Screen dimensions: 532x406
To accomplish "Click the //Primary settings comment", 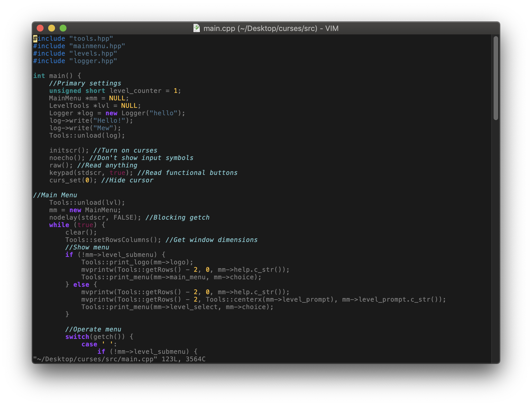I will tap(85, 83).
